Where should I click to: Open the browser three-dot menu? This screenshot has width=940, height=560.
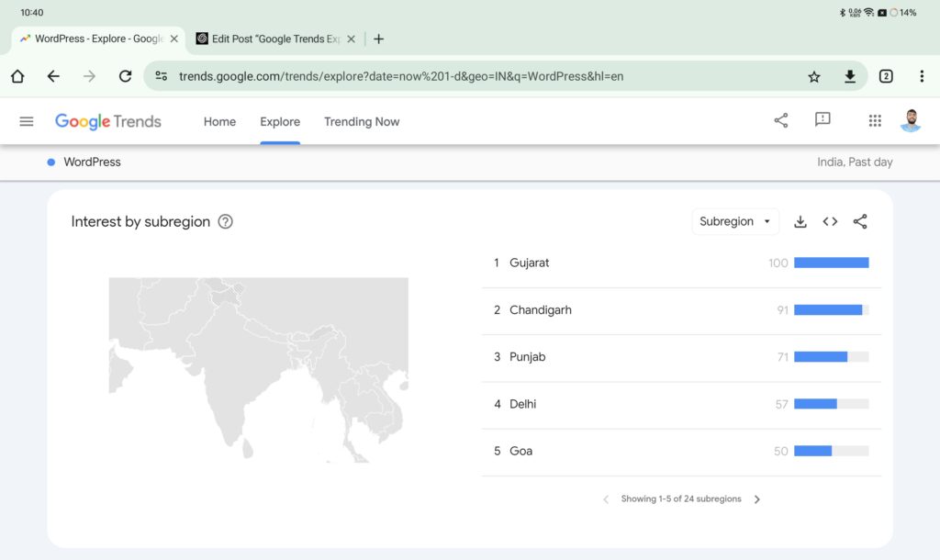coord(922,76)
